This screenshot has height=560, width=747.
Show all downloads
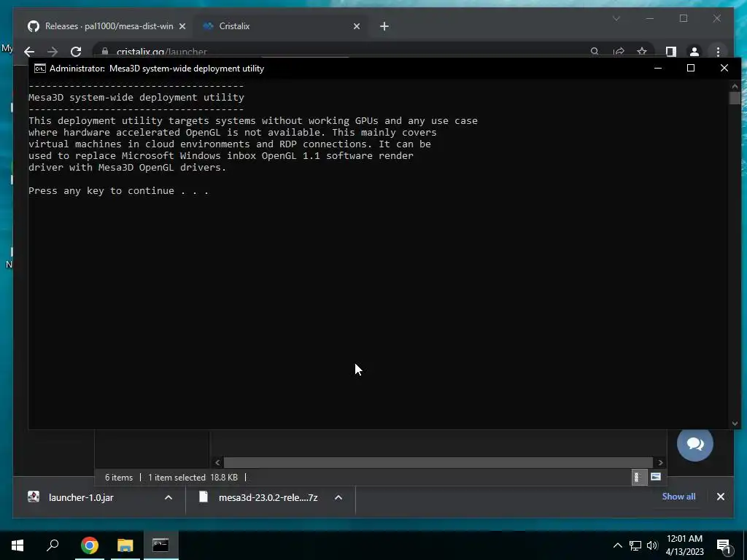click(678, 496)
